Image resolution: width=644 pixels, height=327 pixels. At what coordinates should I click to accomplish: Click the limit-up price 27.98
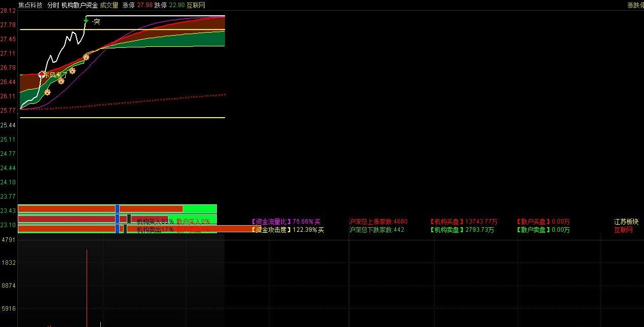pos(145,5)
